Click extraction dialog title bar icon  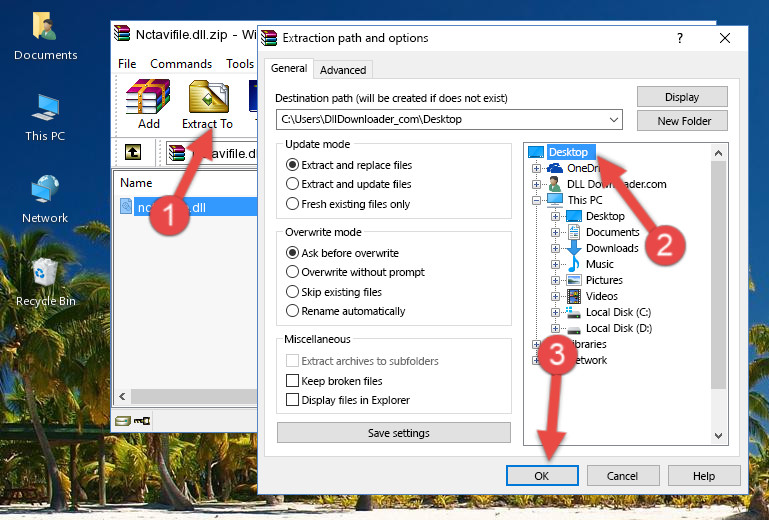click(x=269, y=38)
